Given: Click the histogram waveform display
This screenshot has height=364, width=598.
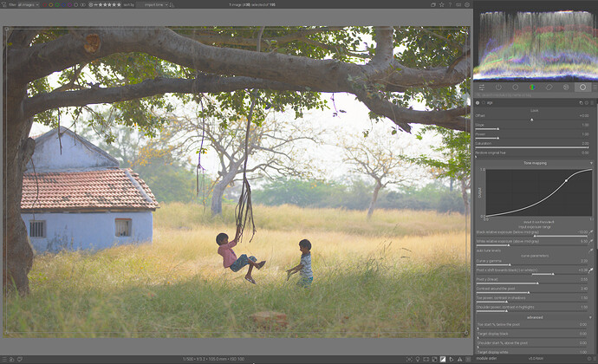Looking at the screenshot, I should (x=536, y=45).
